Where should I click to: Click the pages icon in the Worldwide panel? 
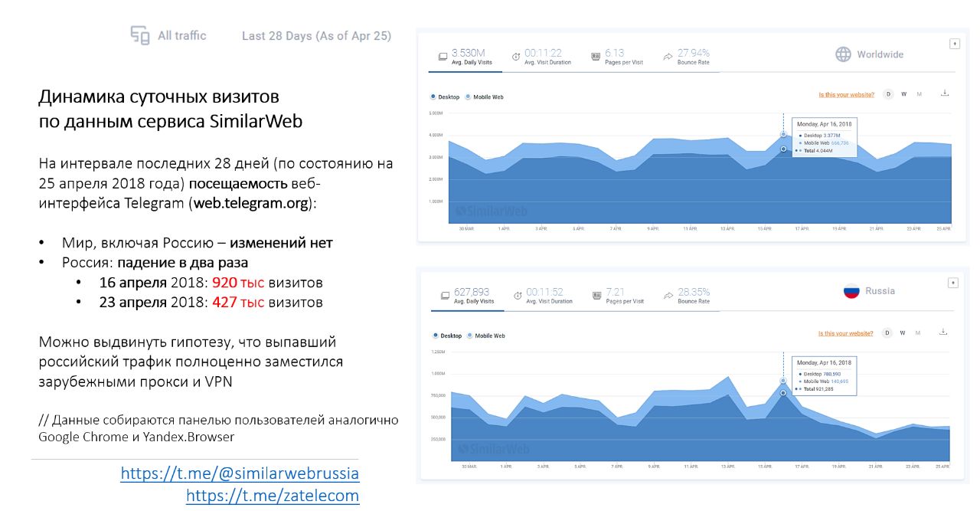point(596,56)
